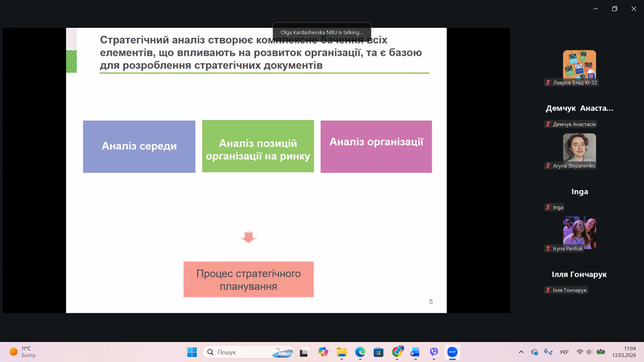Open Outlook from the taskbar
The height and width of the screenshot is (362, 644).
[x=415, y=352]
